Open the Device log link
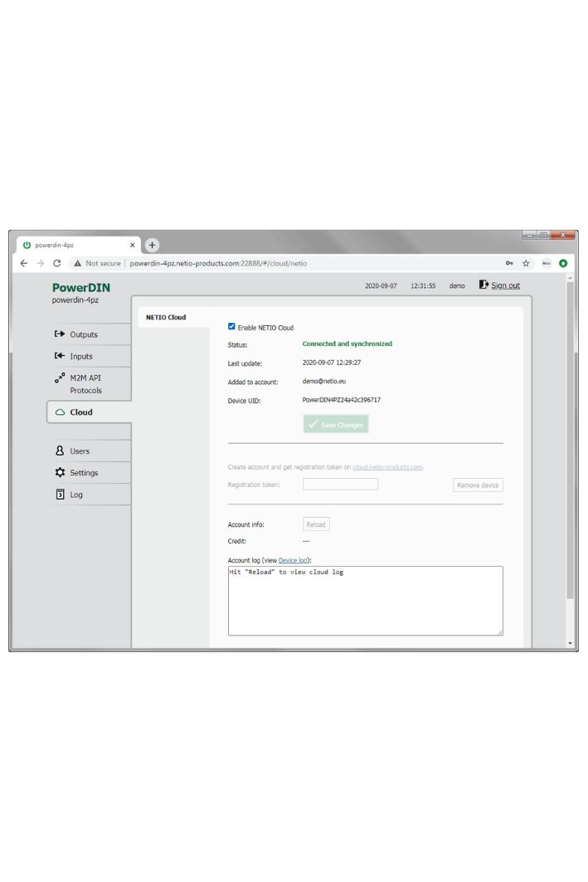 (293, 560)
